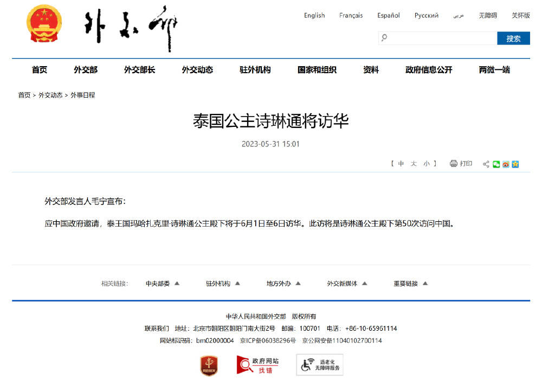Click the QQ Zone star share icon
The width and height of the screenshot is (555, 392).
click(x=515, y=164)
